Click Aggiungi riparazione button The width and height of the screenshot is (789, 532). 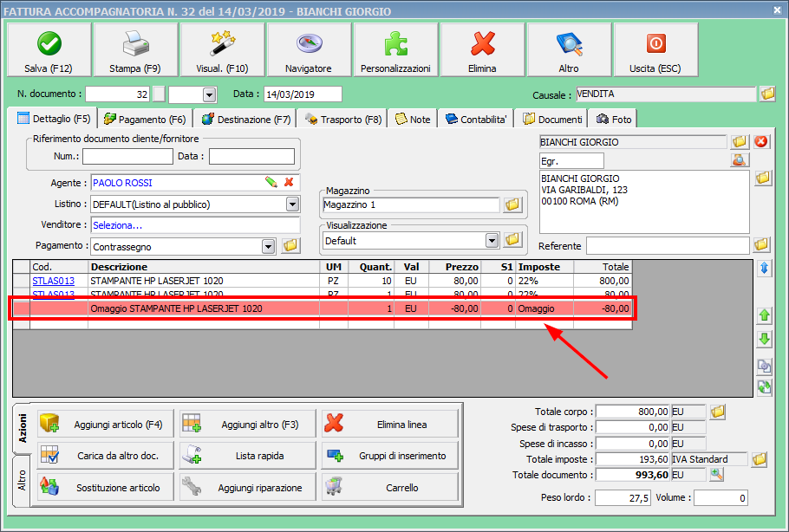pyautogui.click(x=248, y=487)
